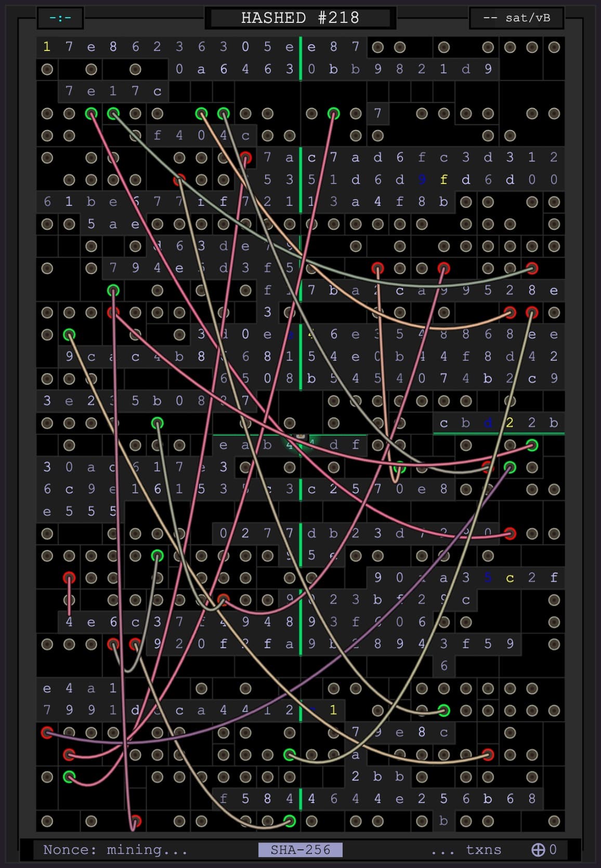
Task: Select the green socket in the bottom row
Action: (290, 821)
